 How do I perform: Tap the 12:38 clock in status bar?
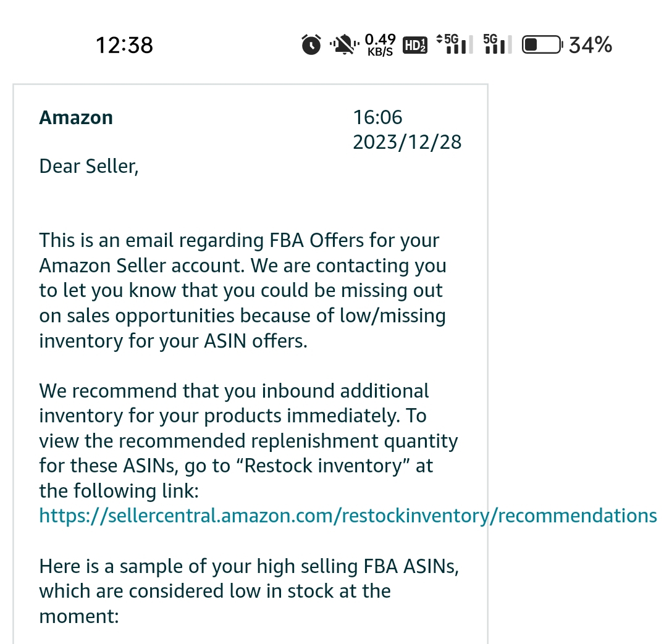coord(124,45)
